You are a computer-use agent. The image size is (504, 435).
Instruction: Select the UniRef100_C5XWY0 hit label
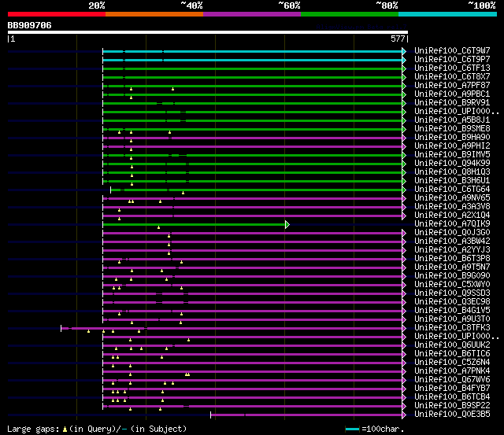452,285
